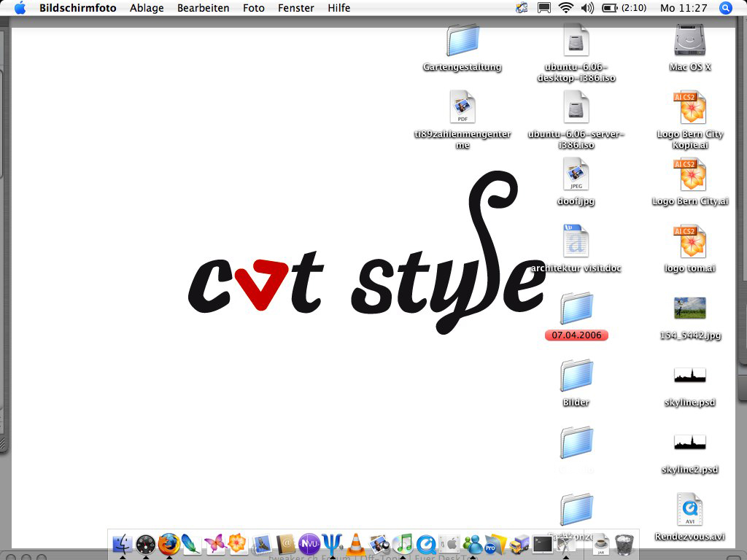The image size is (747, 560).
Task: Launch Terminal from the dock
Action: coord(543,544)
